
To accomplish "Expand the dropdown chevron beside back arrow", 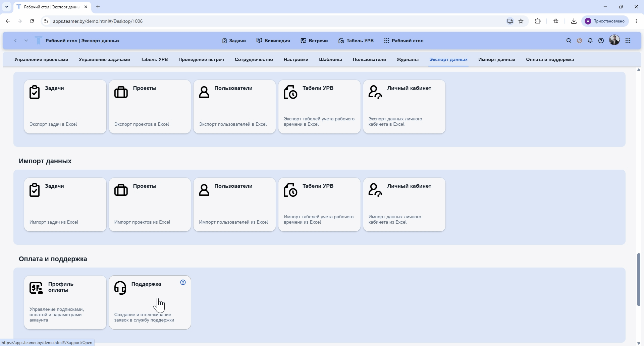I will [x=26, y=41].
